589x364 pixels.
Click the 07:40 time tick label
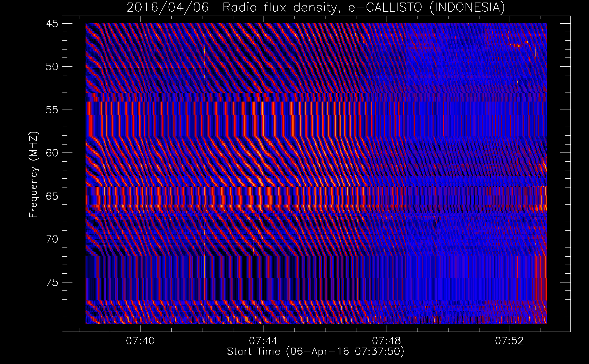141,341
